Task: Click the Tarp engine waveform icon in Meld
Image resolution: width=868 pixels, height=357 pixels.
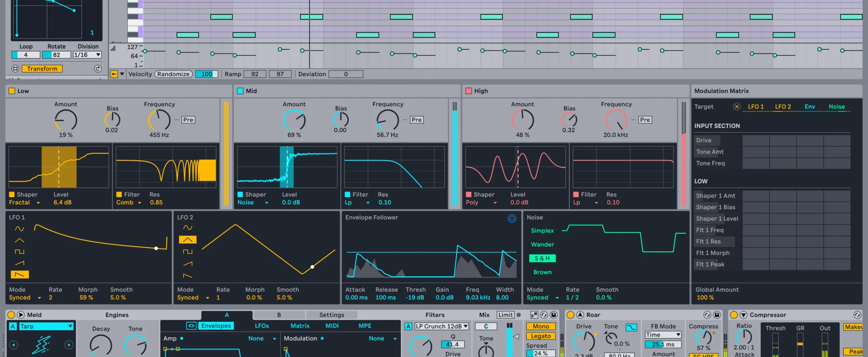Action: point(41,345)
